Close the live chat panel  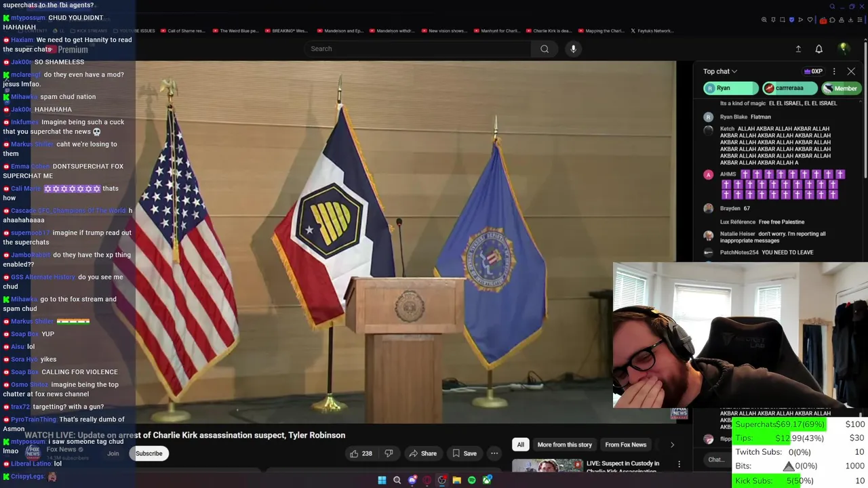(x=851, y=71)
